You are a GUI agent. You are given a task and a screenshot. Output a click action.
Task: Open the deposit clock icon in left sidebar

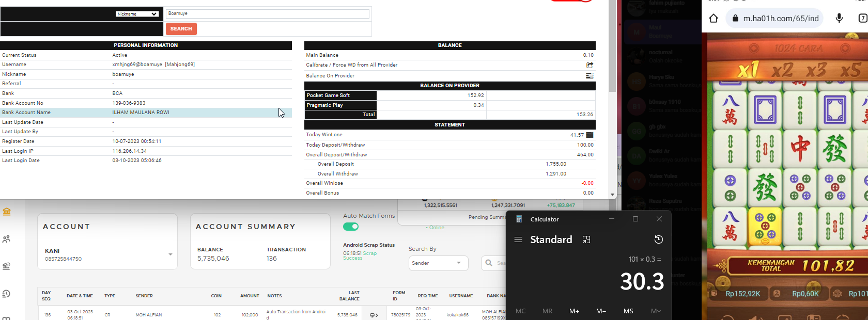[x=7, y=266]
